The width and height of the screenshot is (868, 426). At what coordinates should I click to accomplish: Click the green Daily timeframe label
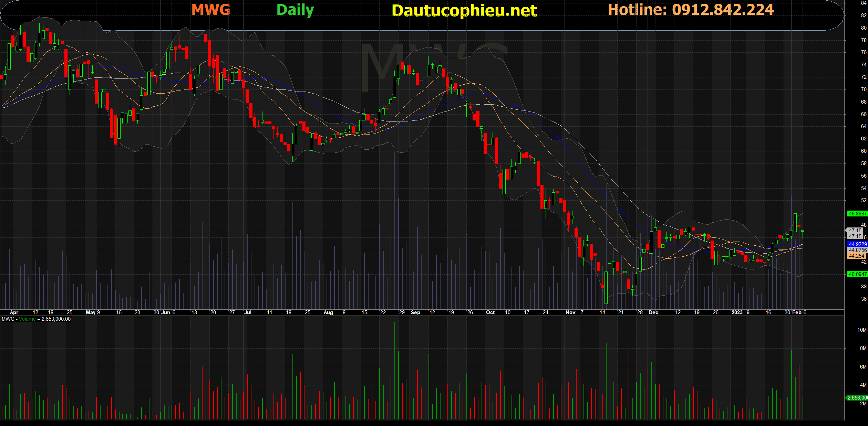coord(295,10)
